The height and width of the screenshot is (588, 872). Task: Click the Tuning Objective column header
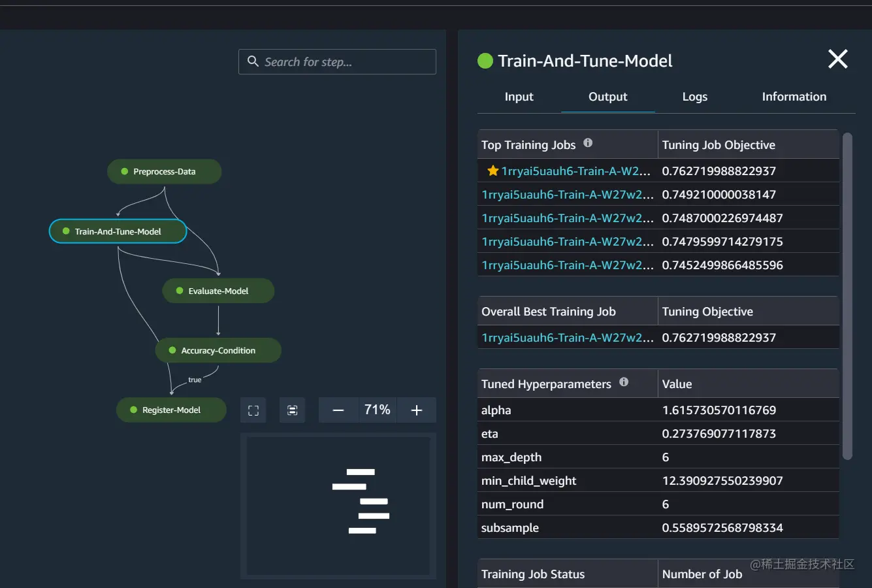tap(707, 312)
